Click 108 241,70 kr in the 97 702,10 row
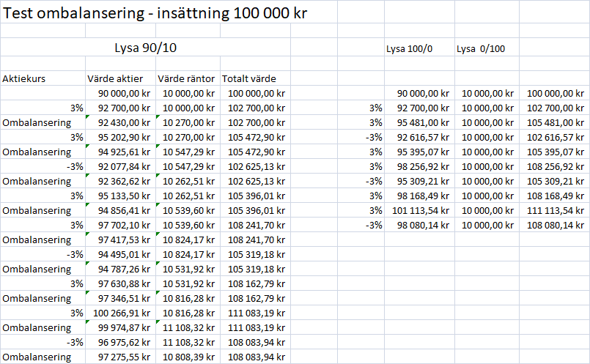590x364 pixels. [x=257, y=226]
